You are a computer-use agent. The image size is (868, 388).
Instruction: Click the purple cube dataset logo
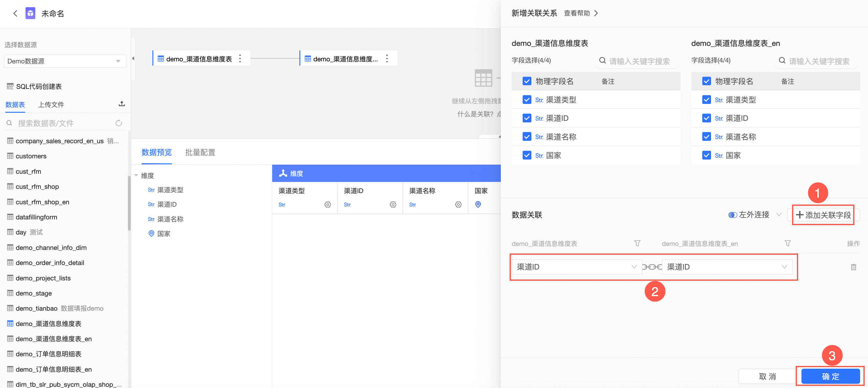point(30,14)
